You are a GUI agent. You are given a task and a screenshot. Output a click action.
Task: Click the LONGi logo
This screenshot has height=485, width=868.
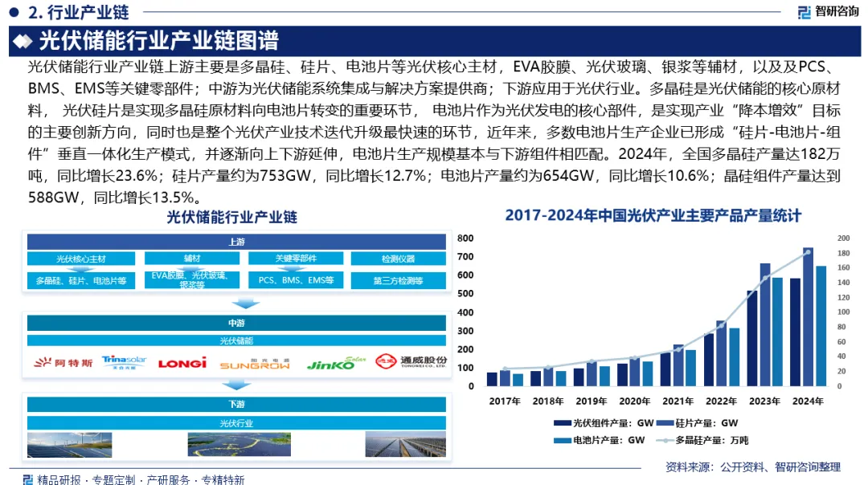[182, 363]
